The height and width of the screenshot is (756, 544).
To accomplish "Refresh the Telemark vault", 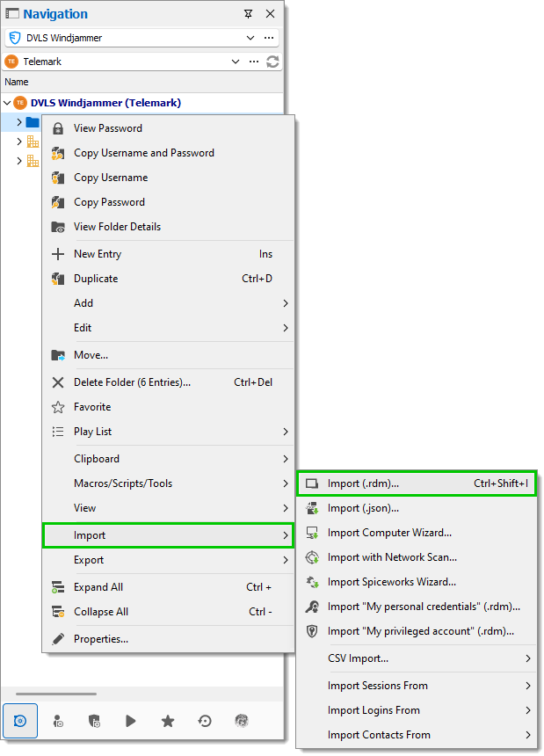I will (x=272, y=62).
